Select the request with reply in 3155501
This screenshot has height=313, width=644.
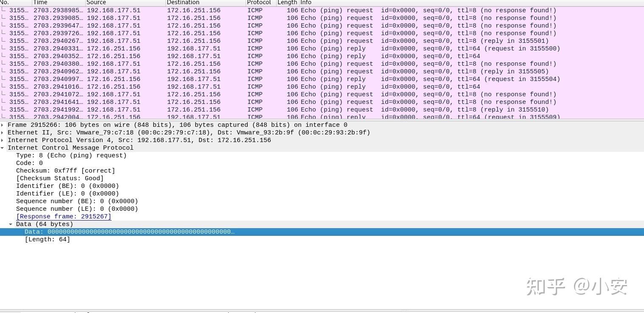pyautogui.click(x=322, y=41)
